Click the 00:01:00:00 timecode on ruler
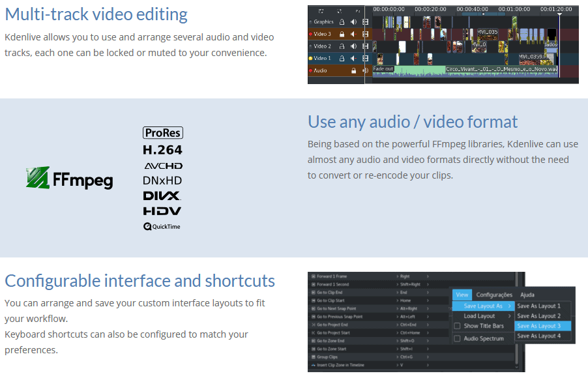The height and width of the screenshot is (380, 588). (x=514, y=9)
